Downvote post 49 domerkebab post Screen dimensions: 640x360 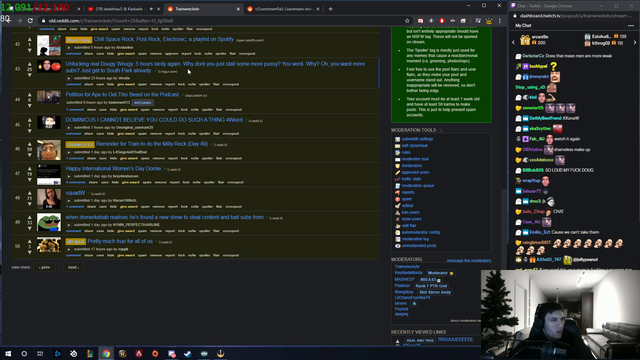[29, 228]
